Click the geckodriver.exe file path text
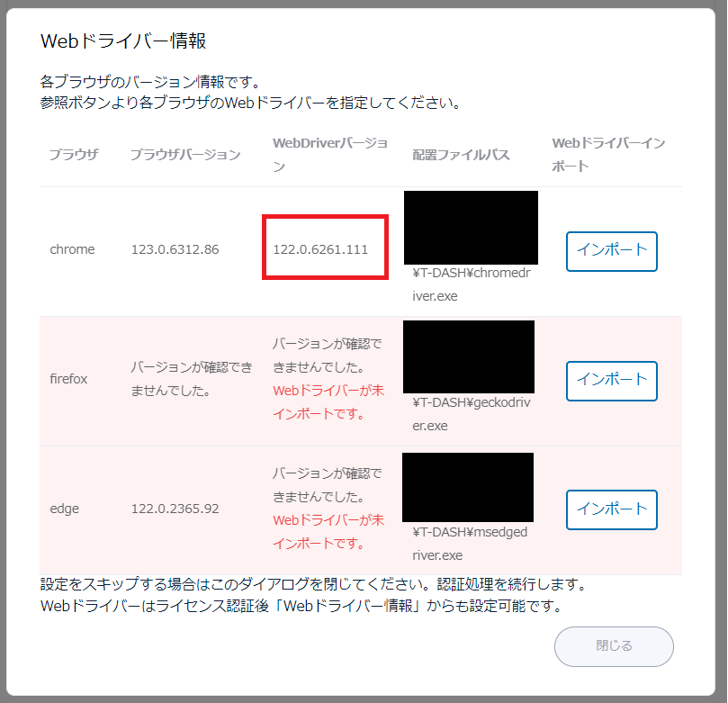728x703 pixels. (472, 414)
